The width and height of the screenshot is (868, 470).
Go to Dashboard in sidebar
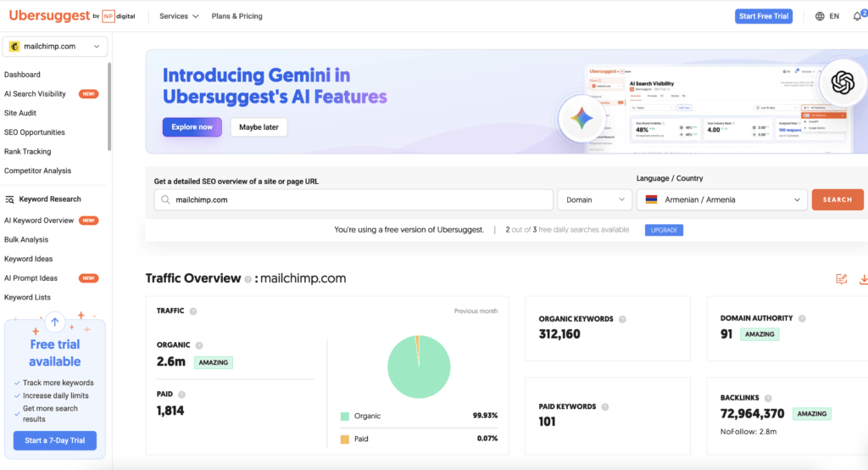[x=22, y=75]
